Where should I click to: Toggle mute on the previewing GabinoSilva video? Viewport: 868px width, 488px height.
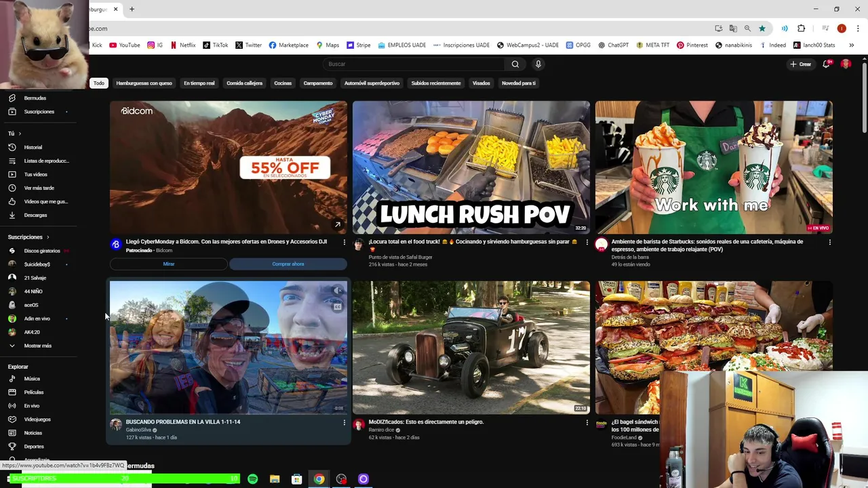pyautogui.click(x=337, y=291)
